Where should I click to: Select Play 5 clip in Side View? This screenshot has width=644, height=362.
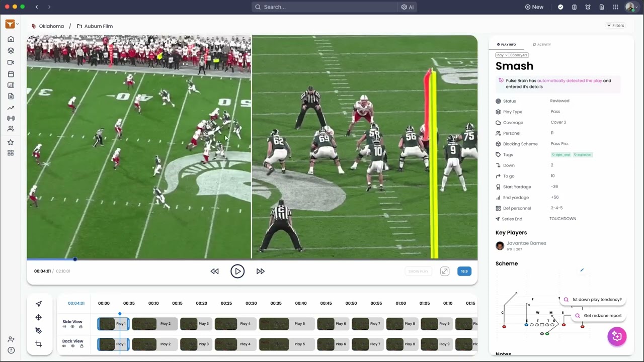(x=287, y=324)
